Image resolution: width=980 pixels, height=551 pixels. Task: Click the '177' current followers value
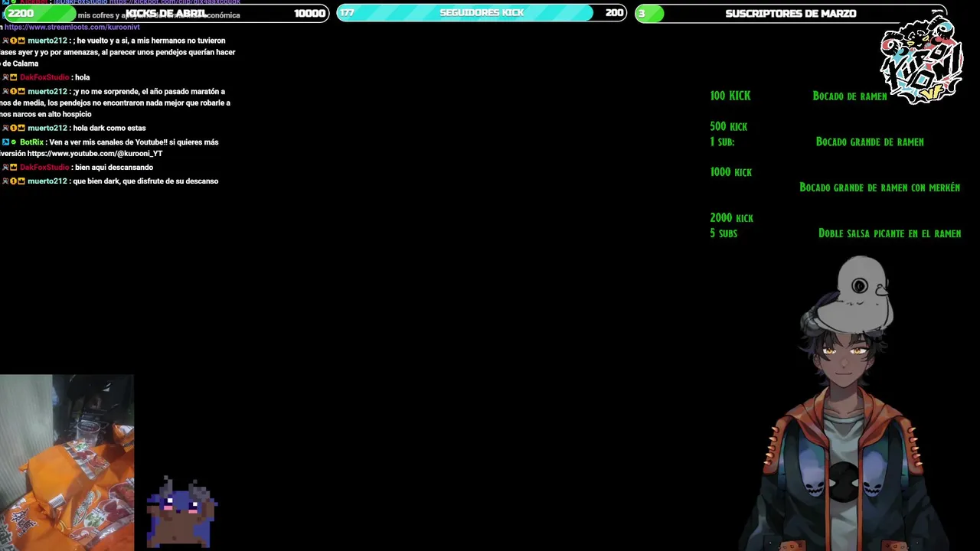click(347, 13)
